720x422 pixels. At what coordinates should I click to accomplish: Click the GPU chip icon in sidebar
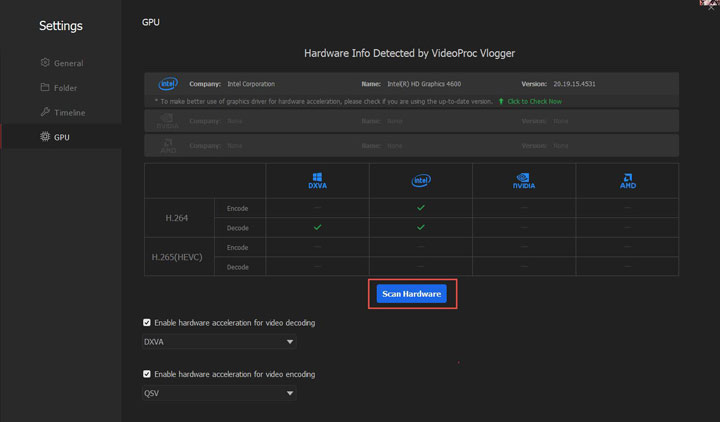45,137
